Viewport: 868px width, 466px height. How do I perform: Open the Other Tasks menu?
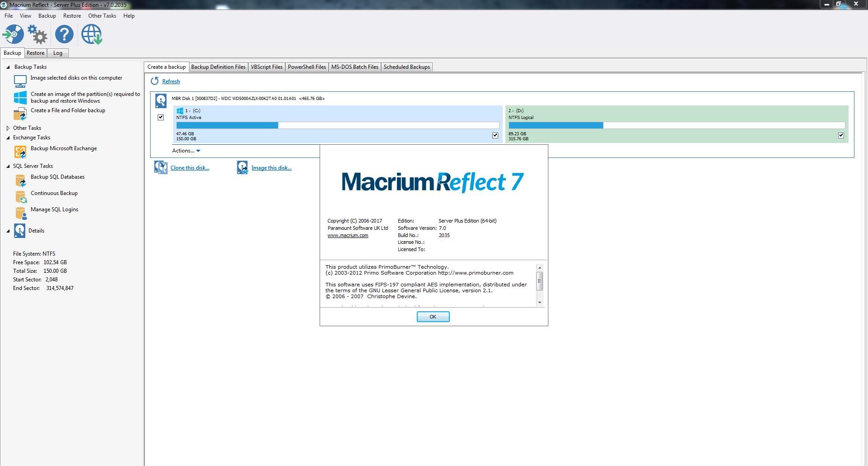pyautogui.click(x=102, y=16)
